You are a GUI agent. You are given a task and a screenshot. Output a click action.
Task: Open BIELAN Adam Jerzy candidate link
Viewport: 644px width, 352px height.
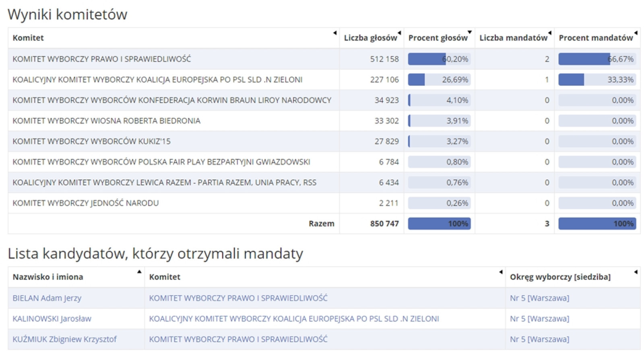tap(47, 298)
